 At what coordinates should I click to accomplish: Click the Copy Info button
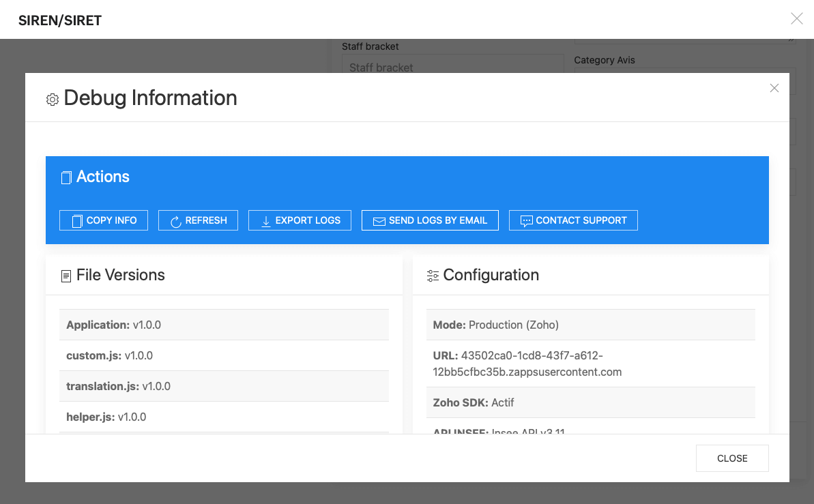click(x=103, y=220)
